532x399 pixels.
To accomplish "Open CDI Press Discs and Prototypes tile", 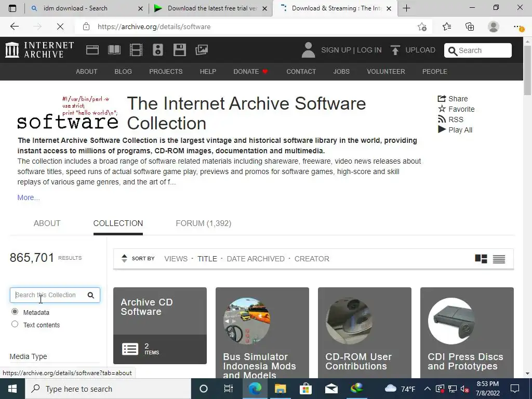I will (x=467, y=333).
